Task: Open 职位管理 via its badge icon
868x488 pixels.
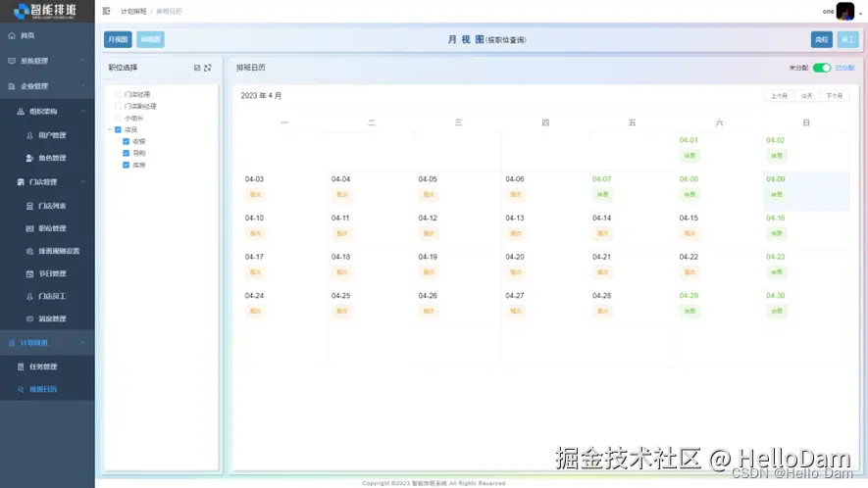Action: tap(29, 228)
